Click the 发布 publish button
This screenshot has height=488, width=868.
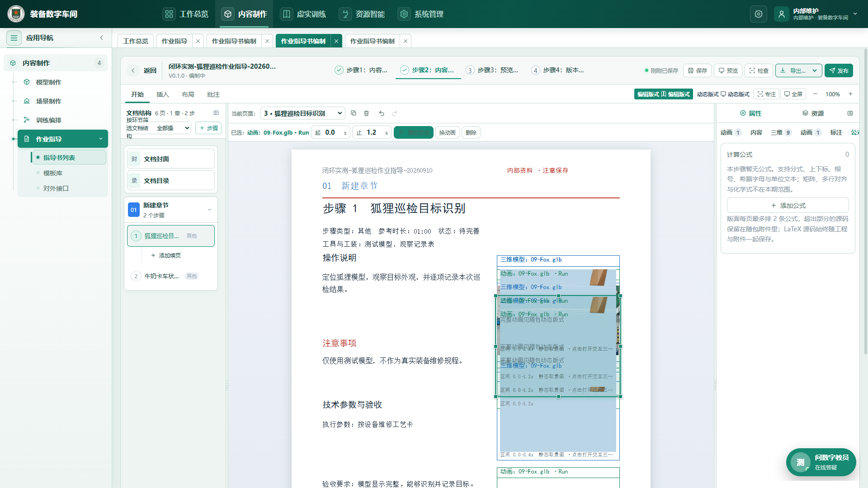point(839,70)
